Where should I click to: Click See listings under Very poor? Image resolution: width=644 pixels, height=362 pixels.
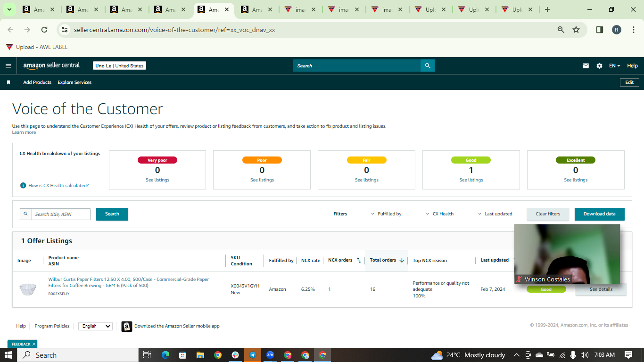(157, 180)
